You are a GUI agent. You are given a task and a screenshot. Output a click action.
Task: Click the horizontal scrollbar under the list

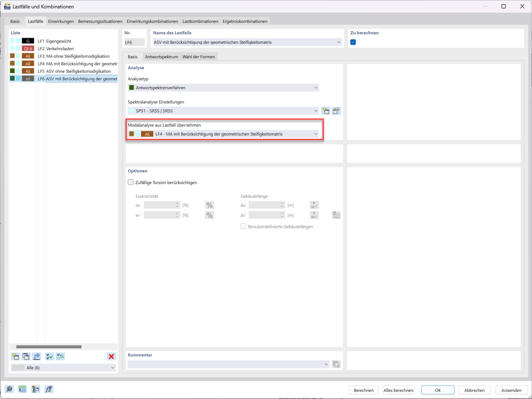pos(49,347)
